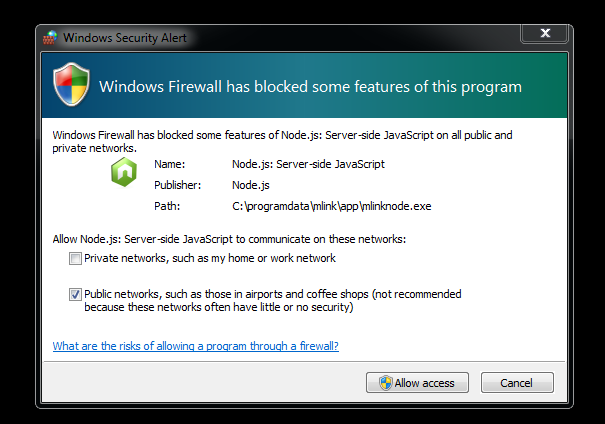Click the Name: field label
Viewport: 605px width, 424px height.
click(170, 164)
